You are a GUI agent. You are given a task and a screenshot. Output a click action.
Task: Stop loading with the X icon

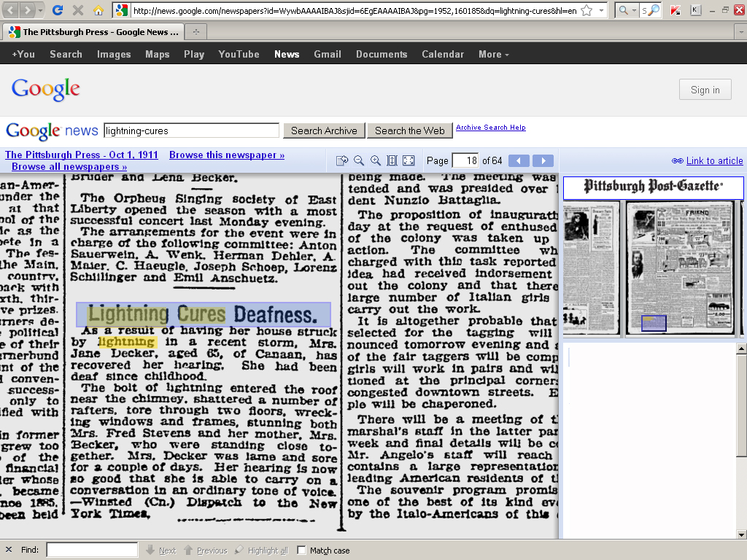[78, 10]
